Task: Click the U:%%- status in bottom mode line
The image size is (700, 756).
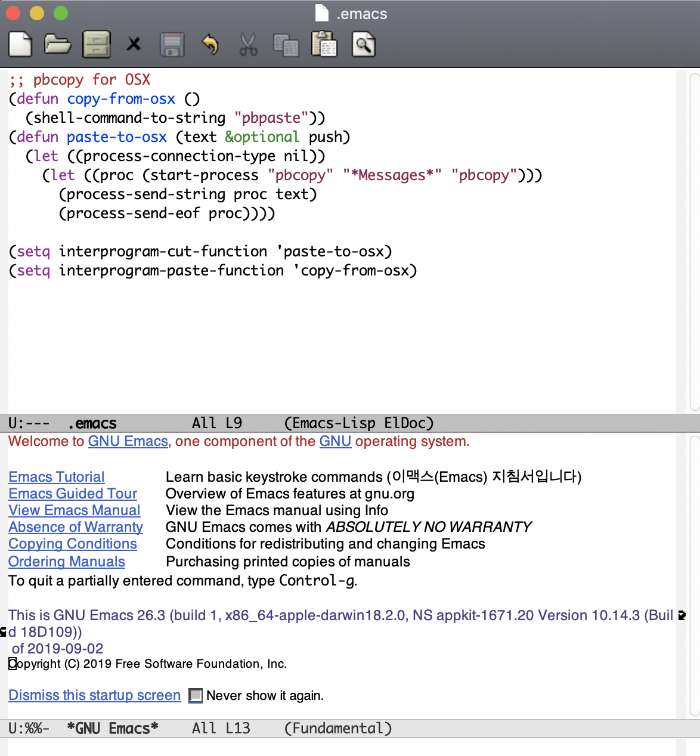Action: (29, 729)
